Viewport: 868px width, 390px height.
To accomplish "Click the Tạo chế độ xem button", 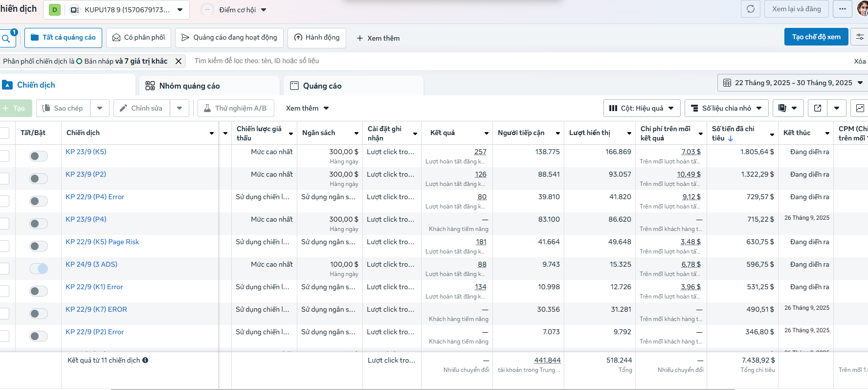I will tap(816, 37).
